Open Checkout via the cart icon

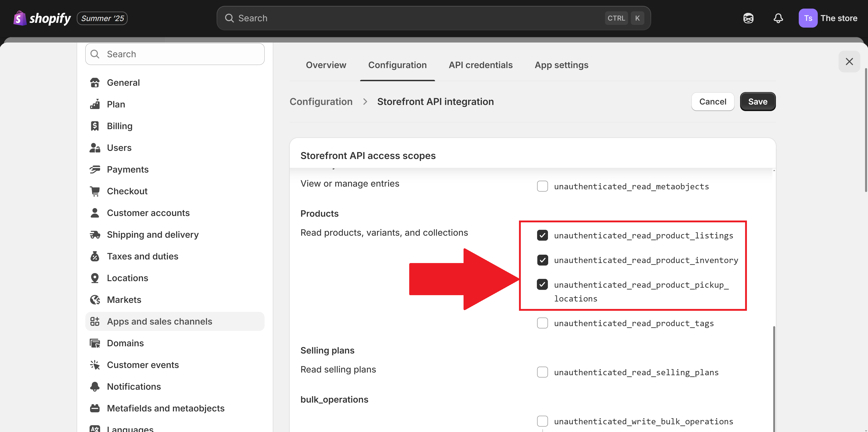(95, 191)
